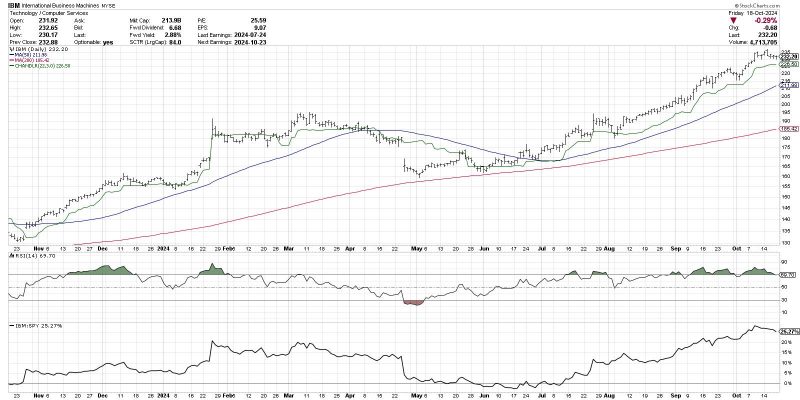This screenshot has width=800, height=400.
Task: Click the IBM ticker symbol title
Action: (14, 7)
